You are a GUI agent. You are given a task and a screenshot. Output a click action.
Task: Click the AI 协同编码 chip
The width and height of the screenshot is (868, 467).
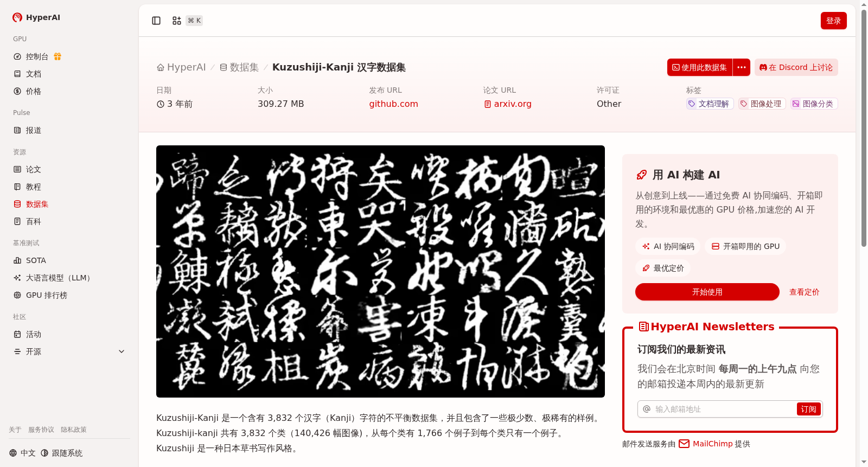point(668,246)
